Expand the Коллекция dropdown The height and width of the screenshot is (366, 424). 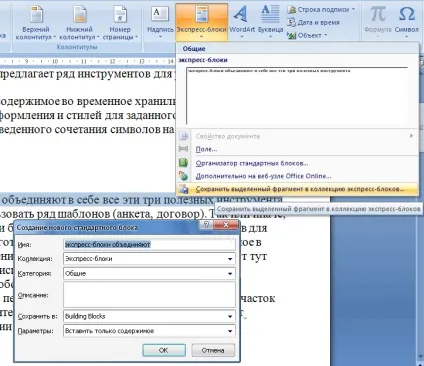pos(230,259)
